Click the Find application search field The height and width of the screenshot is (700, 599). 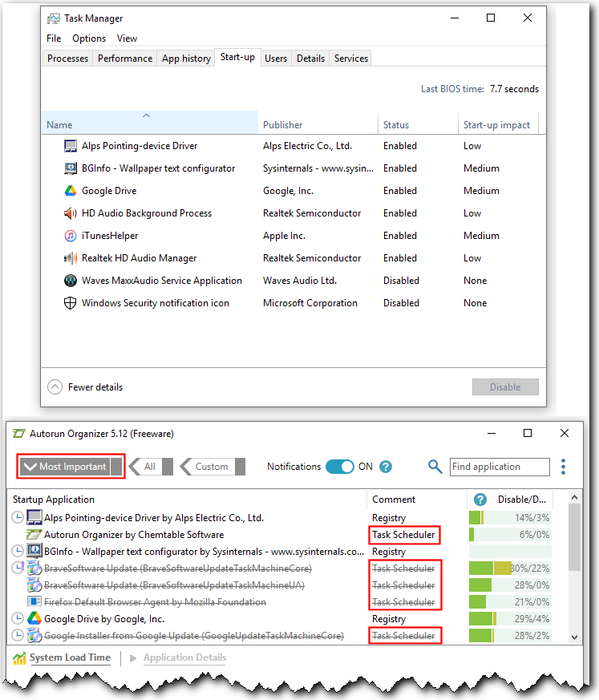click(499, 467)
